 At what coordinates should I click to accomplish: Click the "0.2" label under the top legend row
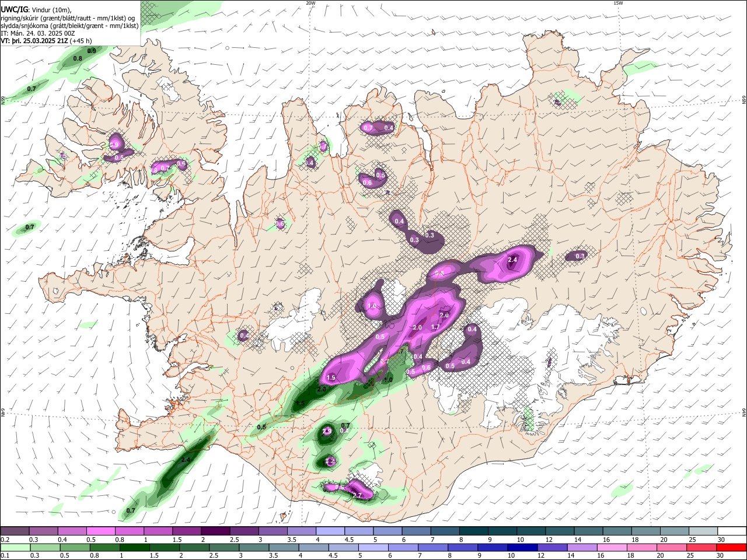5,540
